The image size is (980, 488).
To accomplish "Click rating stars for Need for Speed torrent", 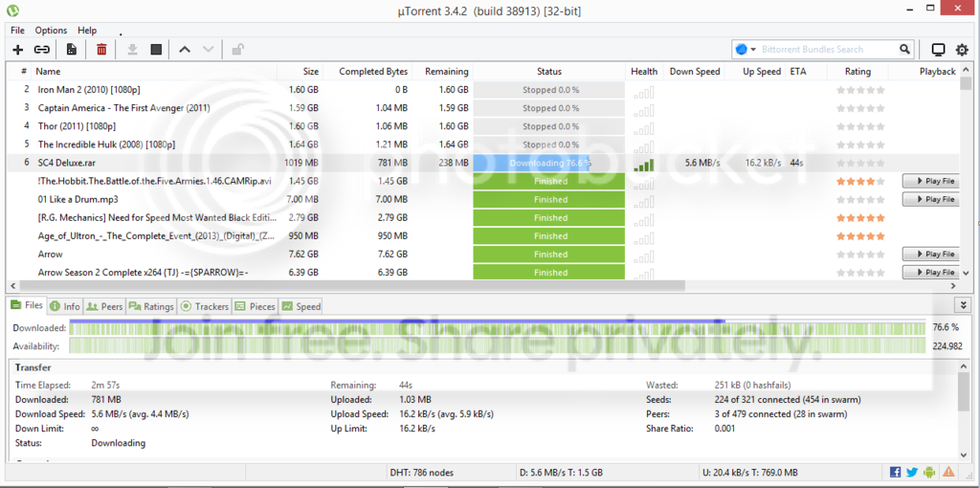I will point(860,218).
